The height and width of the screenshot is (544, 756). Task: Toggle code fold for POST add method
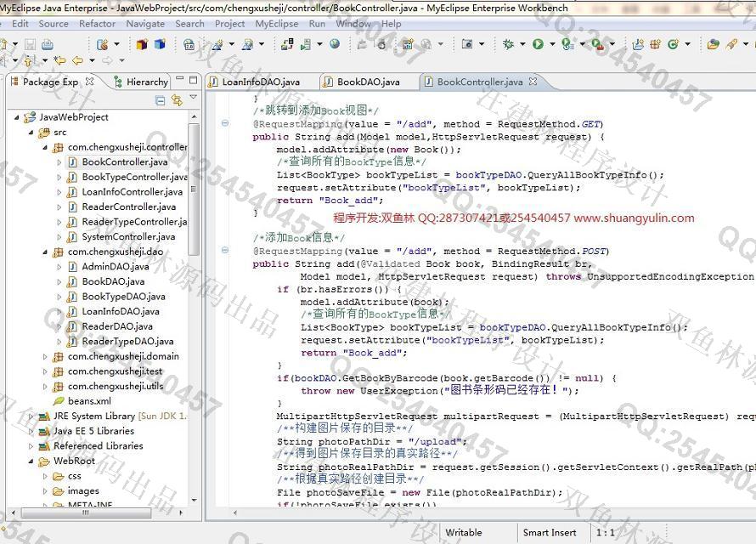225,250
